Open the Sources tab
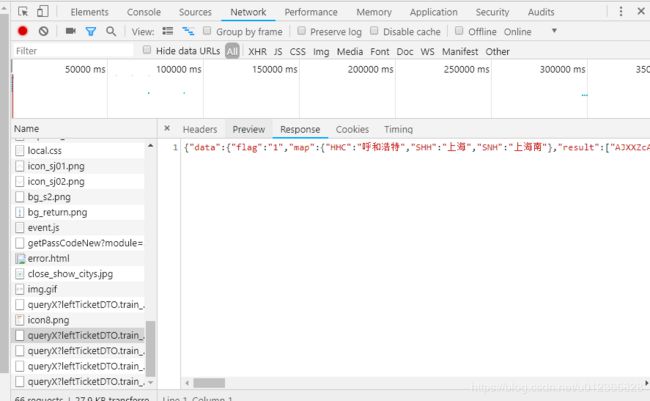Screen dimensions: 650x401 (195, 12)
